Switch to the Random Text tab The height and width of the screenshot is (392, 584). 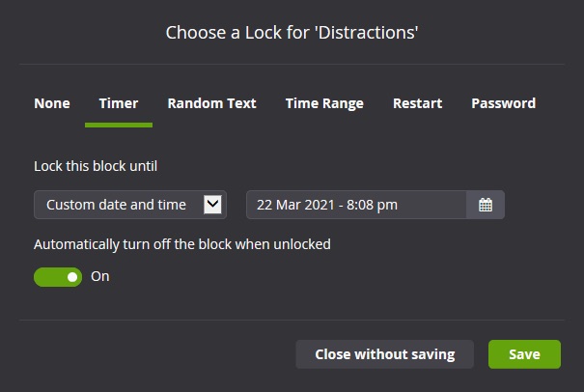(211, 103)
